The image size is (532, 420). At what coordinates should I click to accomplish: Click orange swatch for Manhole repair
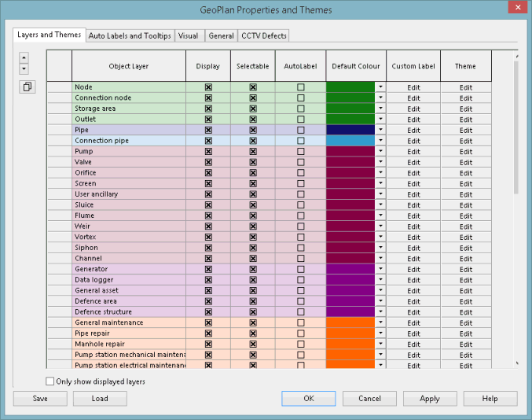pos(350,344)
